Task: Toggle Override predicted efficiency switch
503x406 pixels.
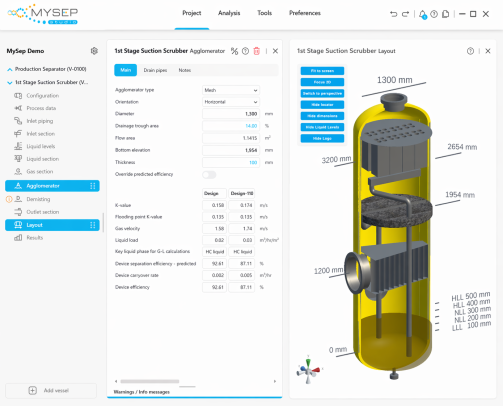Action: 209,175
